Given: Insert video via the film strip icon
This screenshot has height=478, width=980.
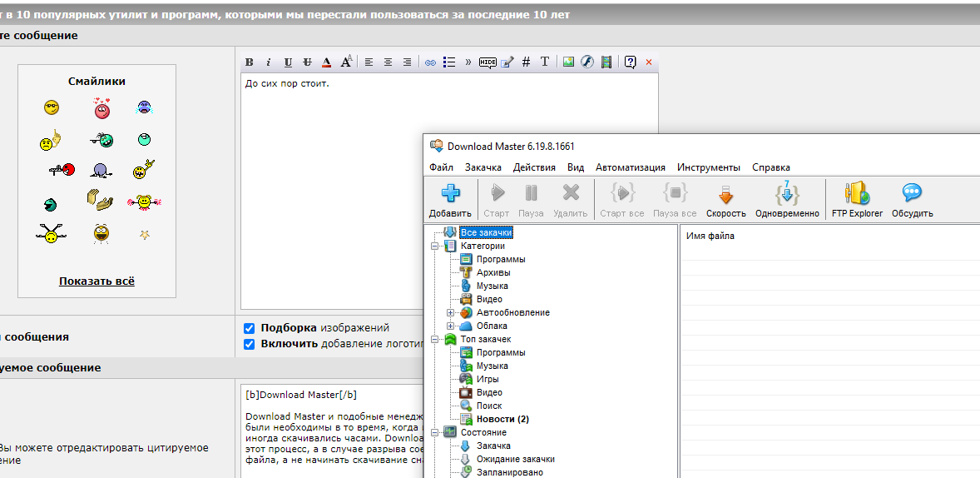Looking at the screenshot, I should tap(606, 62).
